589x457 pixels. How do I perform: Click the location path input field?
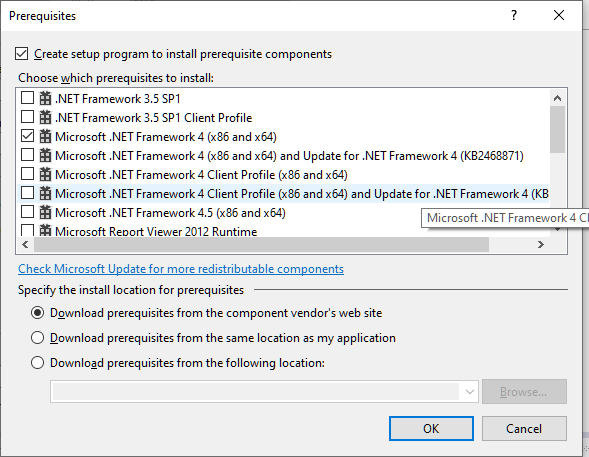point(255,392)
